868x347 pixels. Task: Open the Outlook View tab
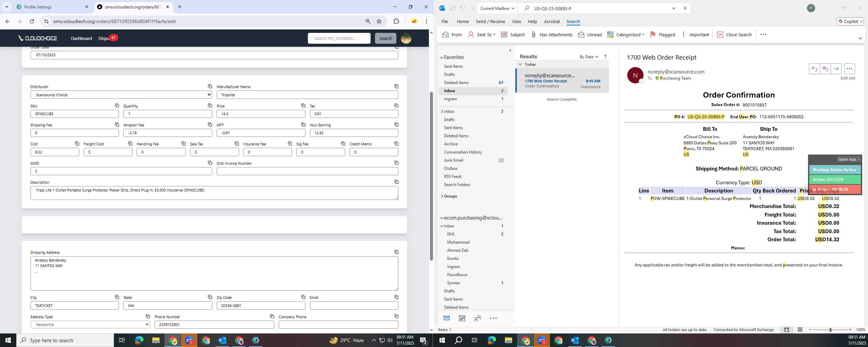point(516,21)
